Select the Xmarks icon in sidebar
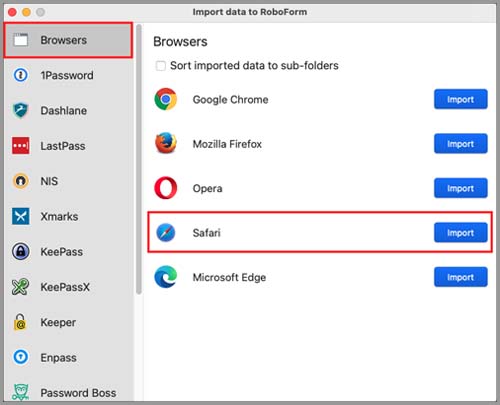 [21, 216]
